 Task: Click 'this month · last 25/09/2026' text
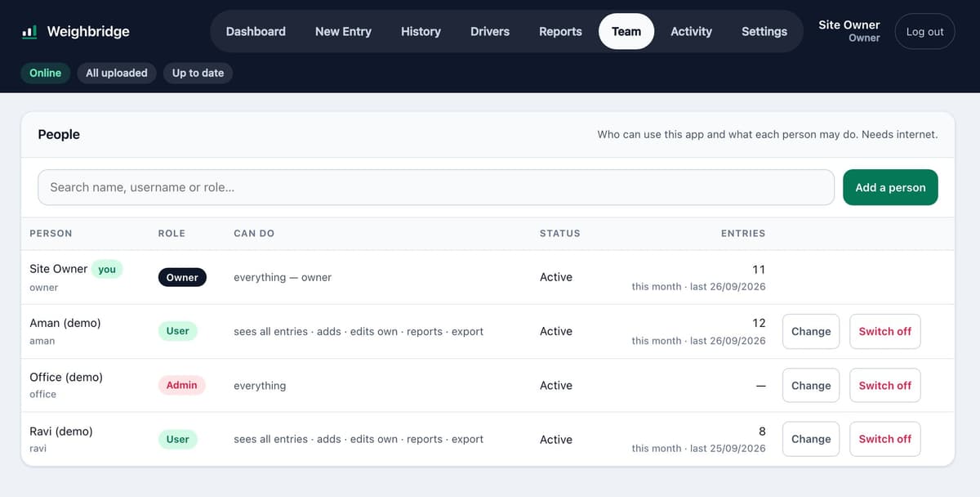point(698,448)
